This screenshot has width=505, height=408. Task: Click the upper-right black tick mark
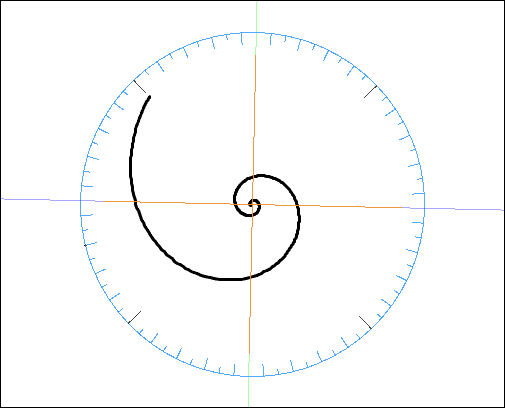coord(370,92)
